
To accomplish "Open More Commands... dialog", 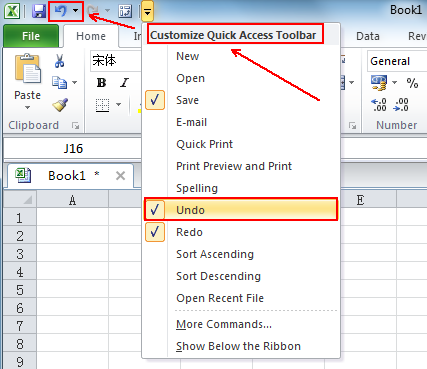I will (241, 324).
